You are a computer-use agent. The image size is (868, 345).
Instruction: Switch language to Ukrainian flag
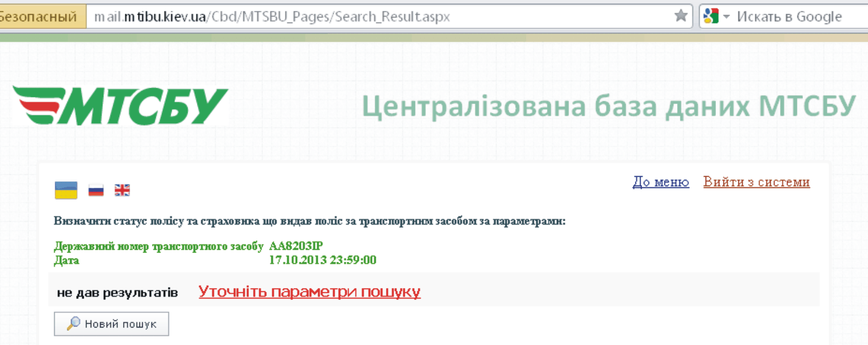tap(66, 190)
